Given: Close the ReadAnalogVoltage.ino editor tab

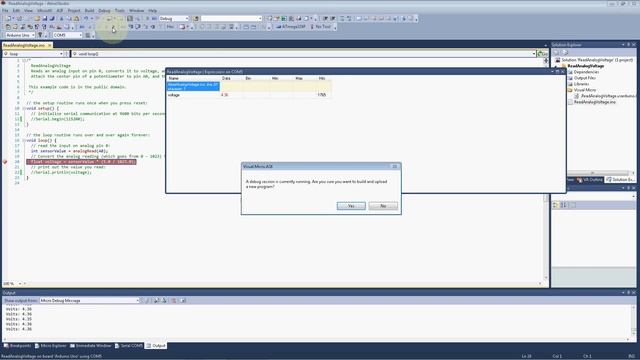Looking at the screenshot, I should [x=50, y=45].
